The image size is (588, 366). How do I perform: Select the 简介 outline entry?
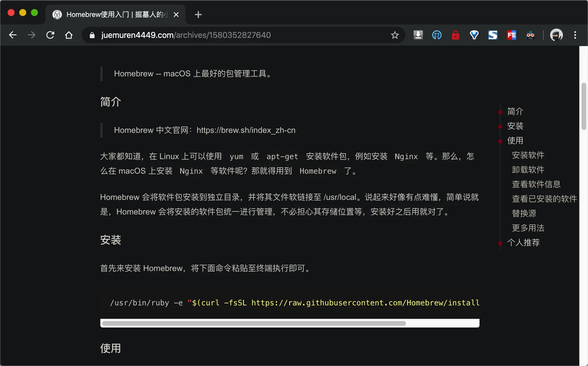515,112
